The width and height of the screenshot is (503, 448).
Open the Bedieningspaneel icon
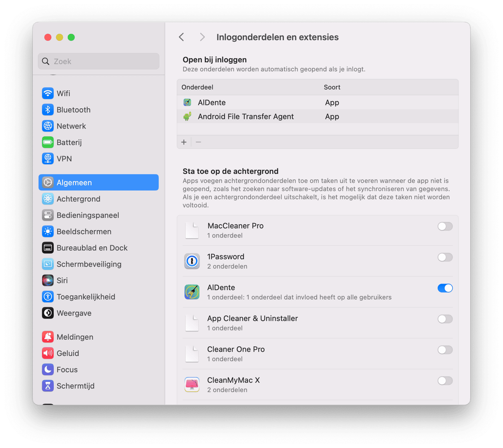click(48, 215)
